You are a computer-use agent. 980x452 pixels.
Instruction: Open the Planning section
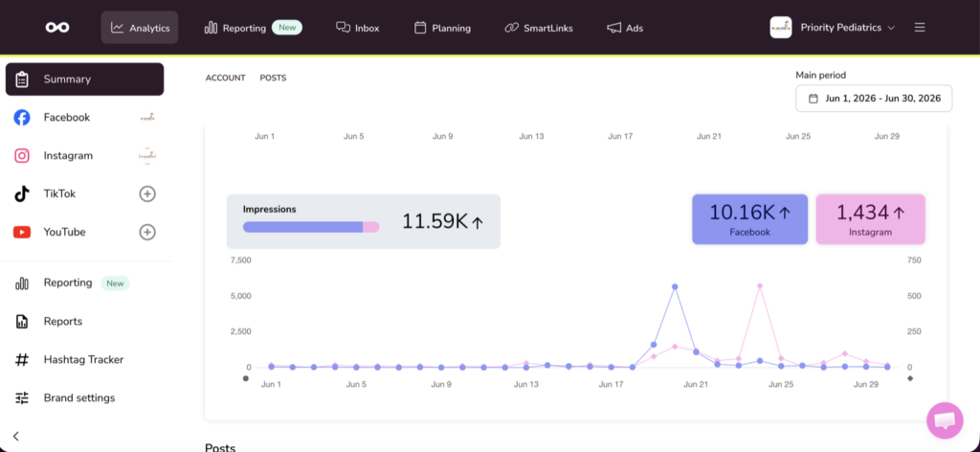(x=442, y=28)
